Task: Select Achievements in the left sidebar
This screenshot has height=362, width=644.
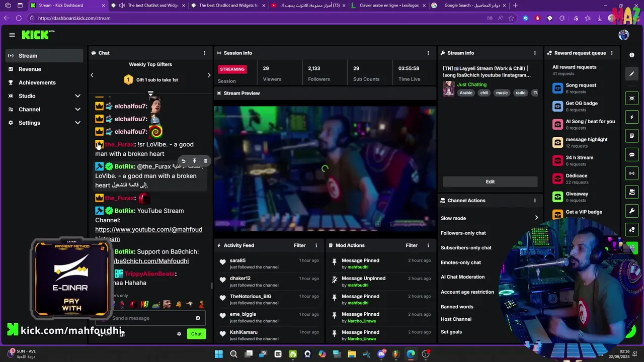Action: pyautogui.click(x=45, y=82)
